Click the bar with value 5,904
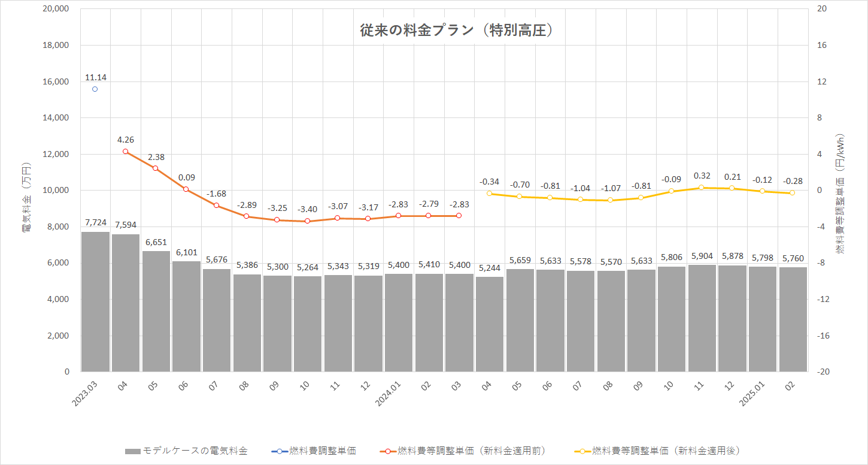 click(x=702, y=318)
